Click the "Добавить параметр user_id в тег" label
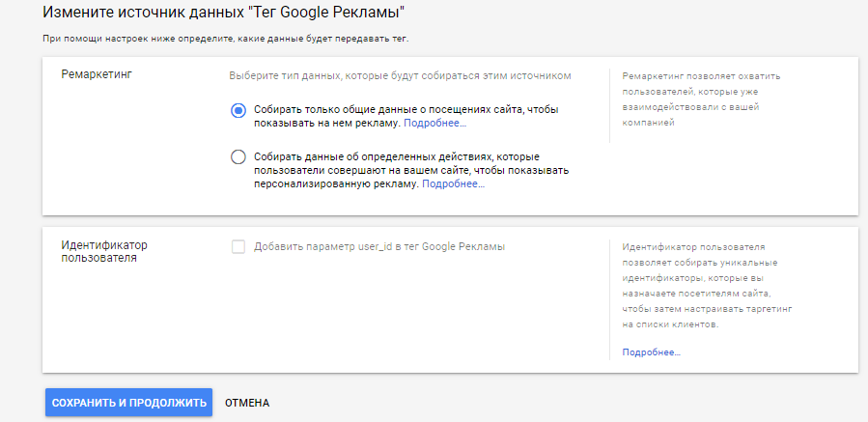The height and width of the screenshot is (422, 868). click(379, 246)
